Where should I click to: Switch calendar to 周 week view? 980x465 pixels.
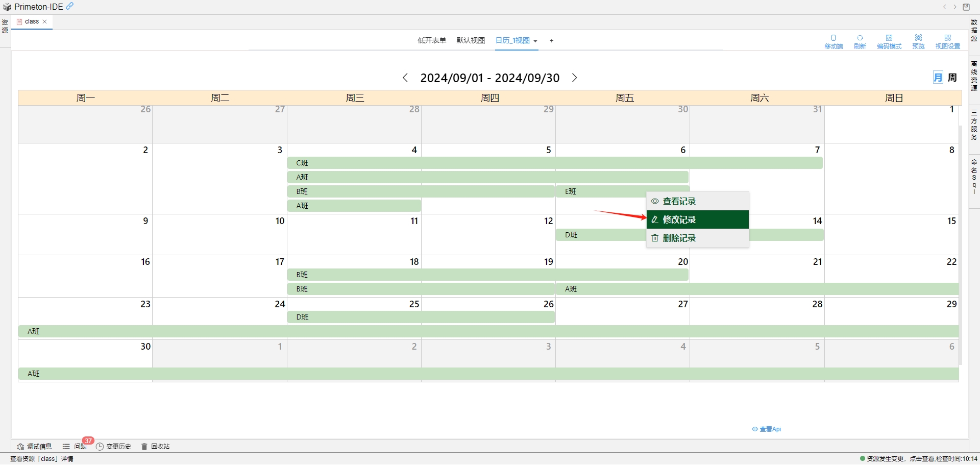(952, 77)
